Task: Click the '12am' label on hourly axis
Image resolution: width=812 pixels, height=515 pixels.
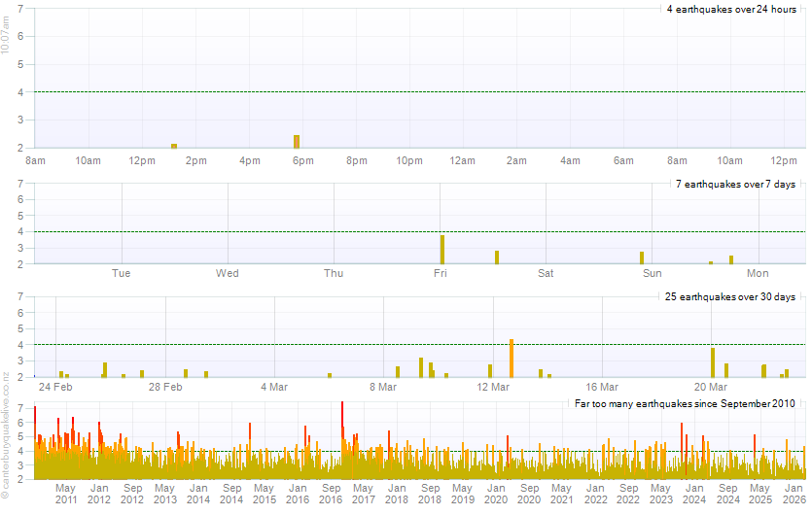Action: [x=463, y=160]
